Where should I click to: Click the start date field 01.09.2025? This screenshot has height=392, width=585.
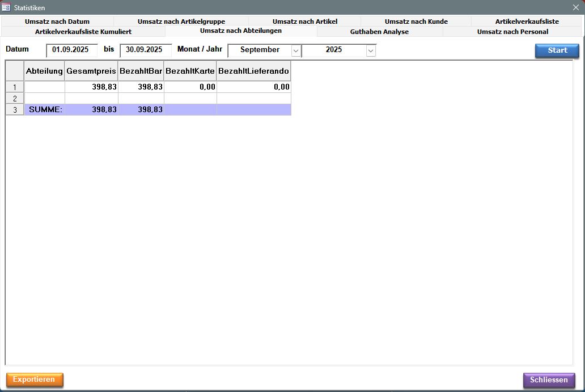tap(72, 50)
